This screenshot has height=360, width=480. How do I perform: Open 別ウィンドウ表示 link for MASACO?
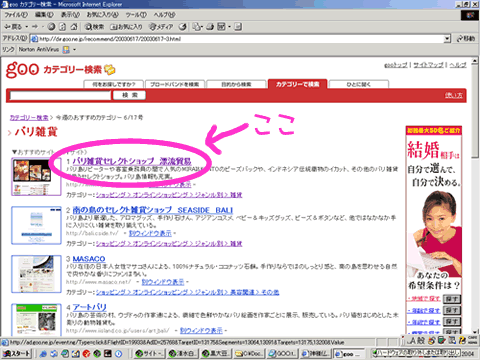(163, 282)
